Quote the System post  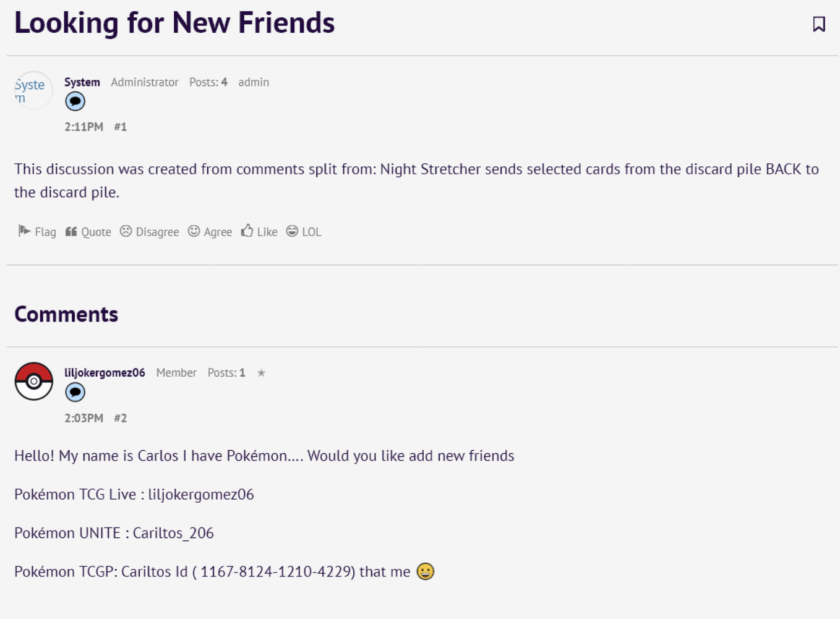click(x=88, y=231)
